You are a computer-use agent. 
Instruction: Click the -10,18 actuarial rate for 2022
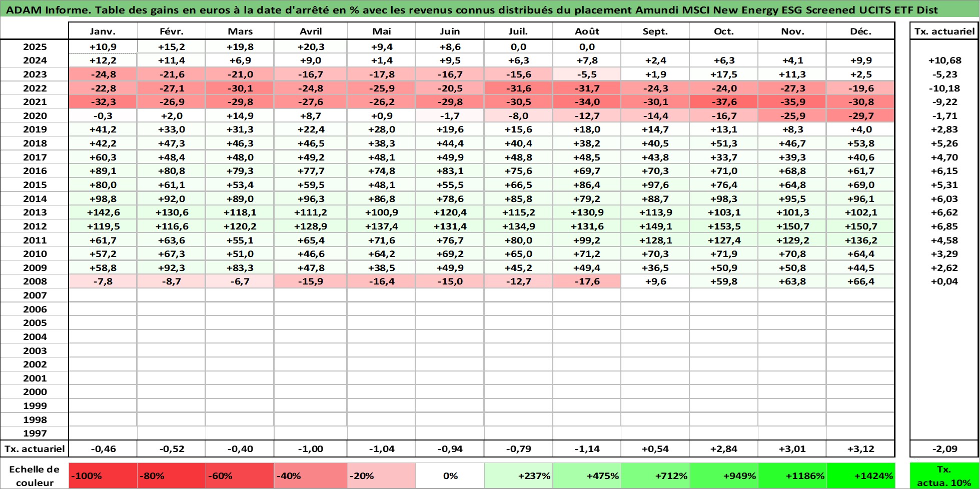pos(944,88)
